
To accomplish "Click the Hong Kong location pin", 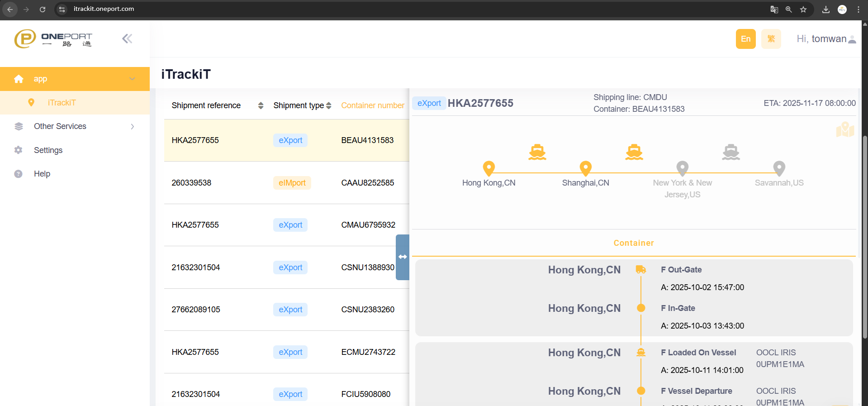I will [489, 168].
